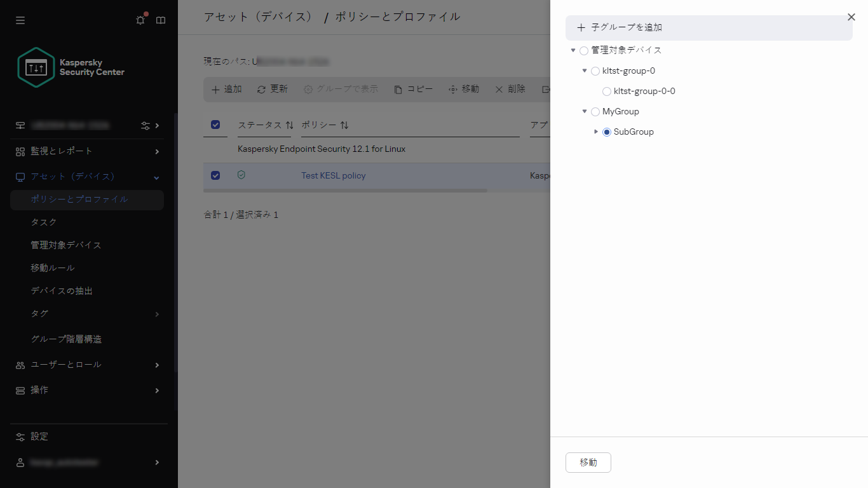Copy the selected policy using コピー

412,89
